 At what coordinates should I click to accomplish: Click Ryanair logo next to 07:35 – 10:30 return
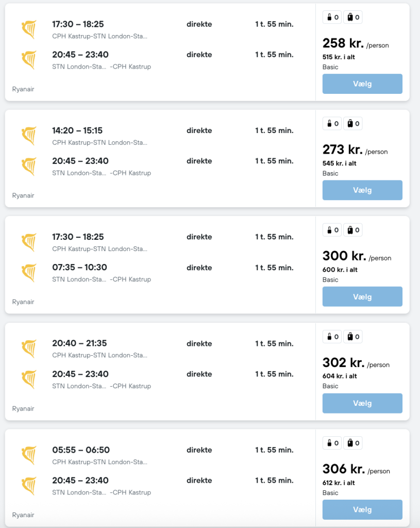29,273
